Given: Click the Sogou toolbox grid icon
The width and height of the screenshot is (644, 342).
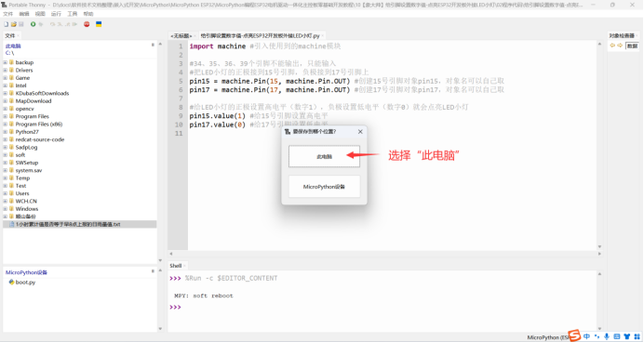Looking at the screenshot, I should coord(637,336).
